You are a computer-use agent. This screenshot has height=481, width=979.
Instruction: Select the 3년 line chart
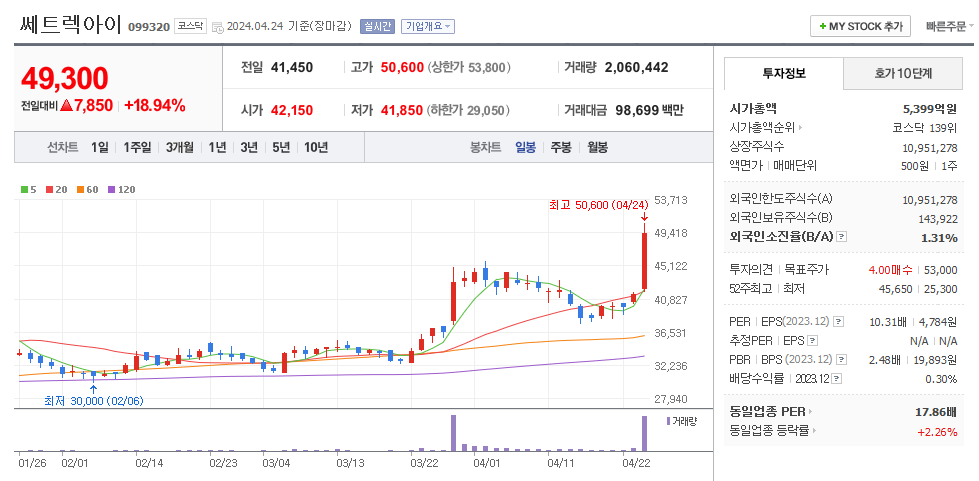coord(248,148)
